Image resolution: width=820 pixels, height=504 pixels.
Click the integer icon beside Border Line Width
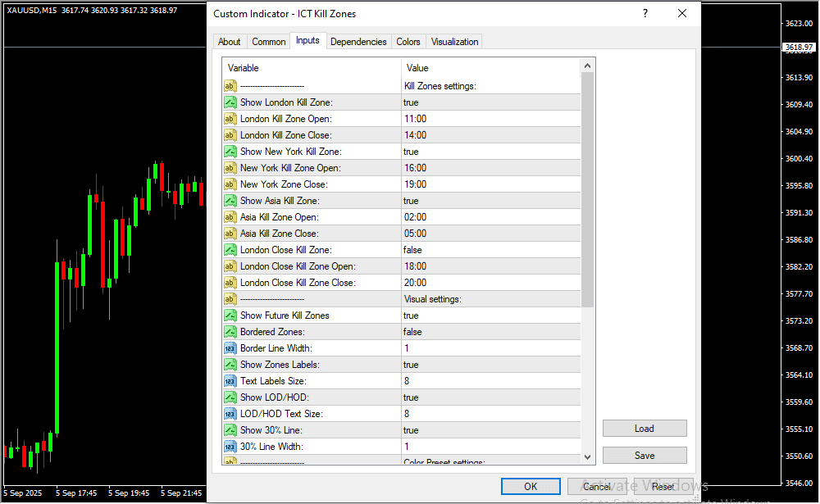point(230,348)
